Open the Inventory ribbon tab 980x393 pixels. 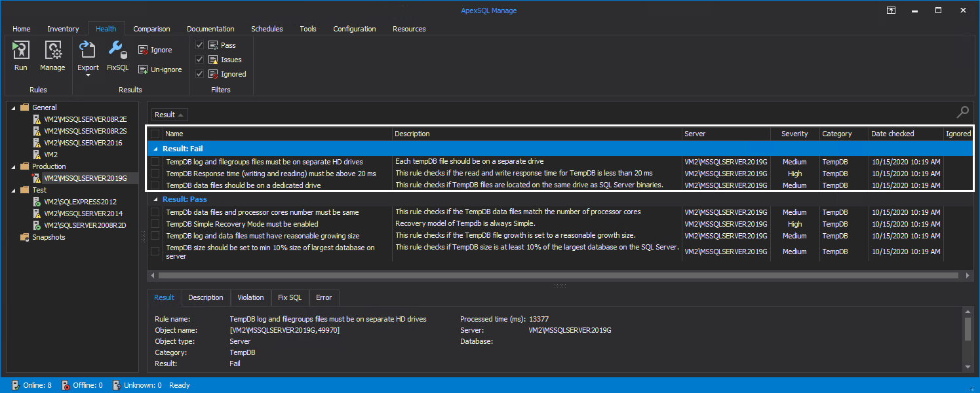[x=63, y=29]
